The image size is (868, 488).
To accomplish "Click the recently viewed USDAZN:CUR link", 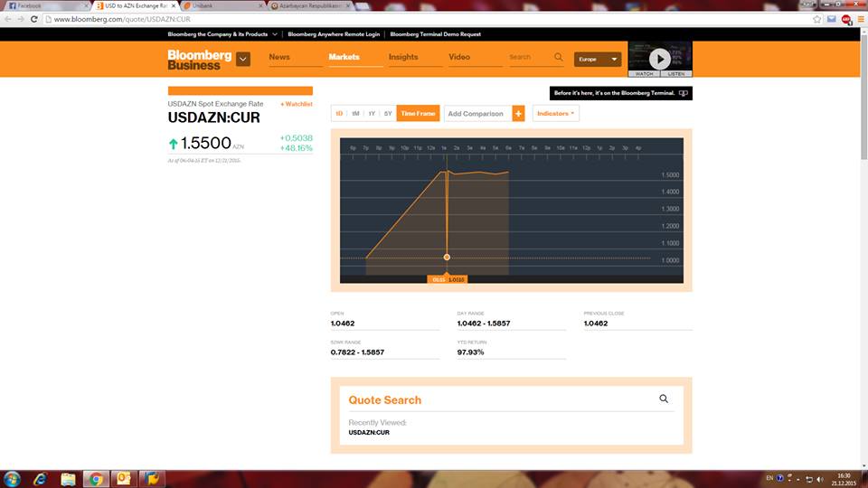I will click(369, 433).
